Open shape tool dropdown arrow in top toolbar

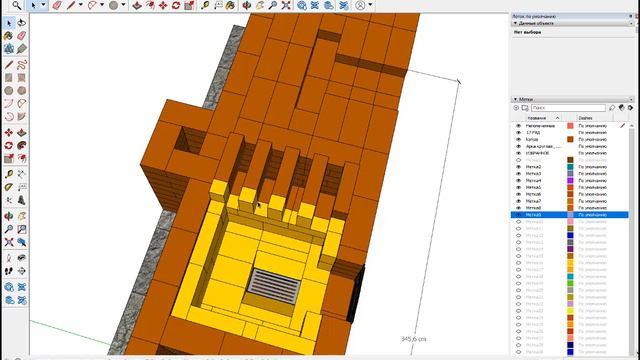pyautogui.click(x=123, y=5)
